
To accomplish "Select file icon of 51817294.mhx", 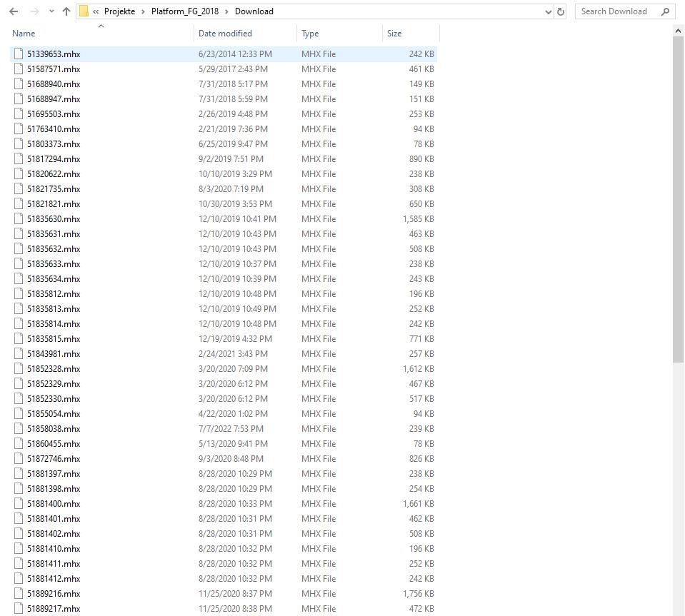I will coord(19,158).
